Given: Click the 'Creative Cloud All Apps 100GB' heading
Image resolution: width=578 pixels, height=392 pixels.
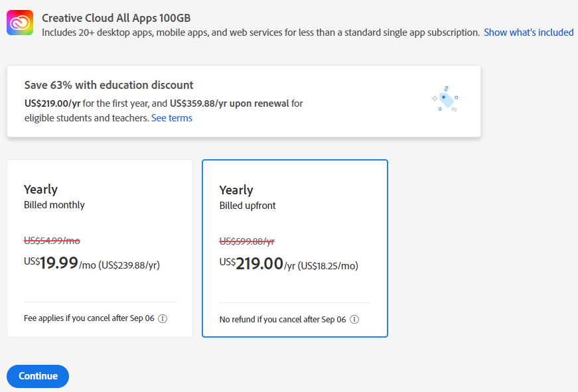Looking at the screenshot, I should 116,18.
